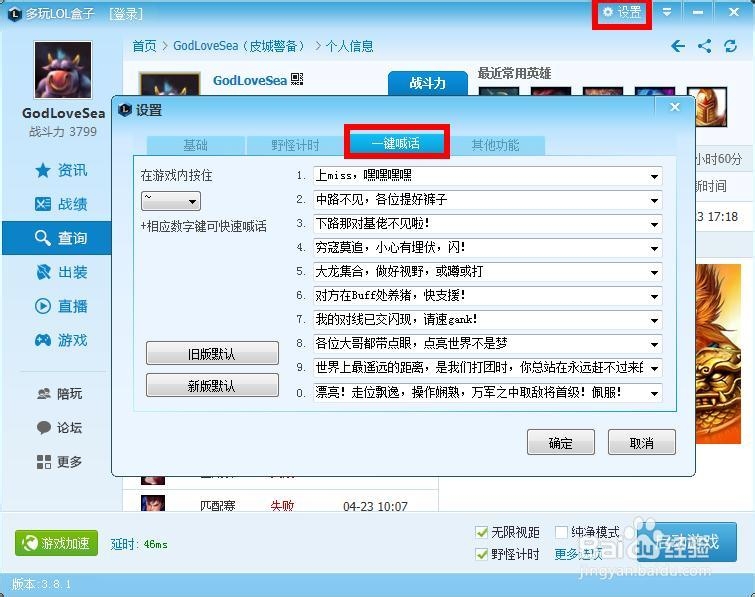Click the GodLoveSea avatar in sidebar
Image resolution: width=755 pixels, height=597 pixels.
click(63, 70)
